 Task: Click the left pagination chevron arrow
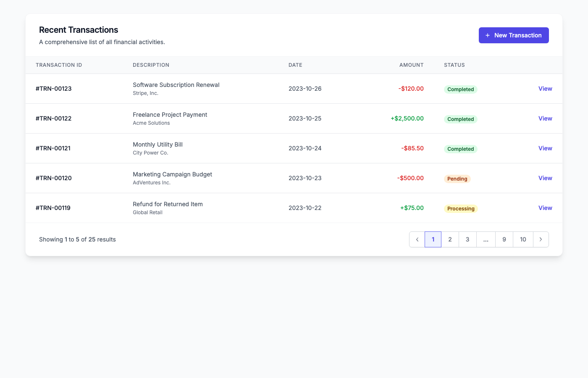(417, 239)
